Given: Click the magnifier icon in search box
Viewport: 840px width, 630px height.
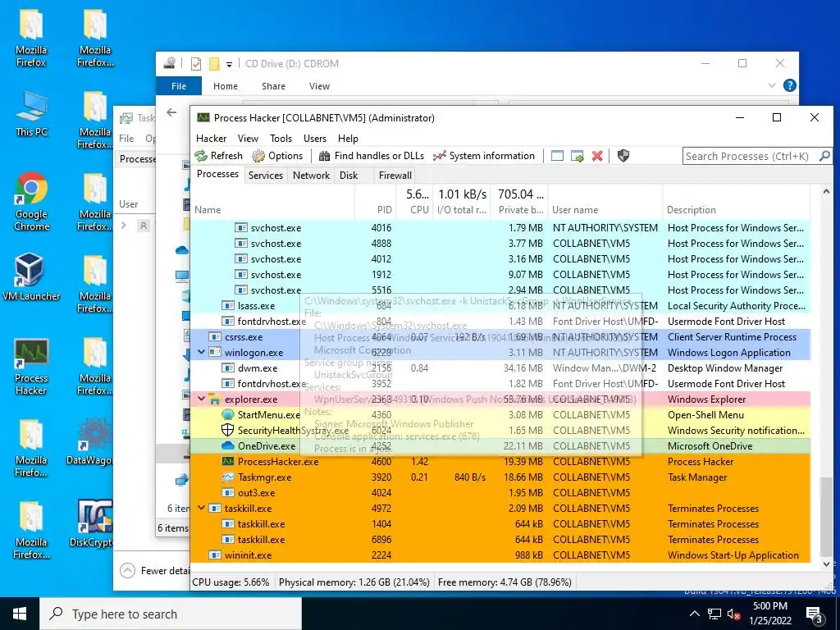Looking at the screenshot, I should (824, 156).
